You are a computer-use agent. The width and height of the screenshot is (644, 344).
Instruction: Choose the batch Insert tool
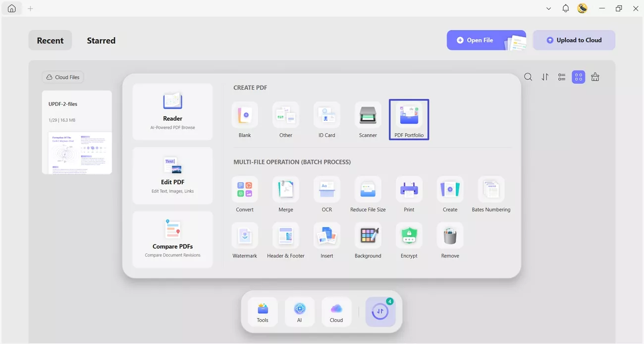click(327, 241)
